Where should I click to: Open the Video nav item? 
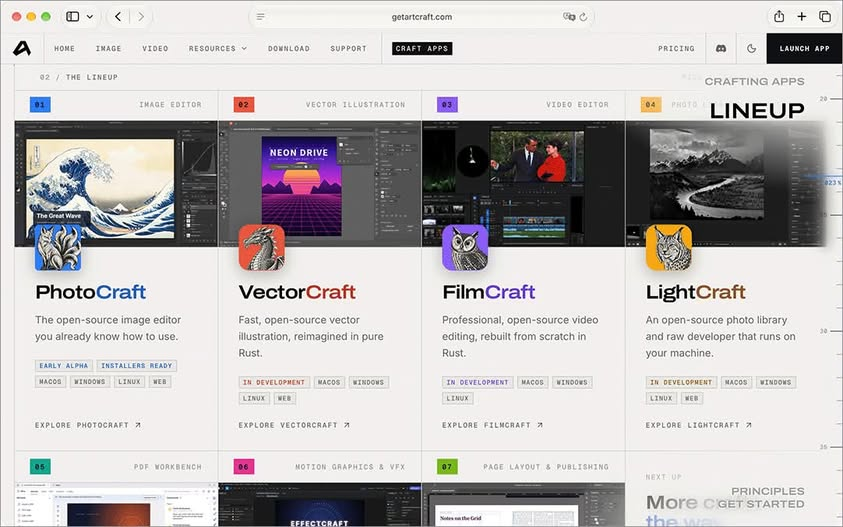point(155,48)
